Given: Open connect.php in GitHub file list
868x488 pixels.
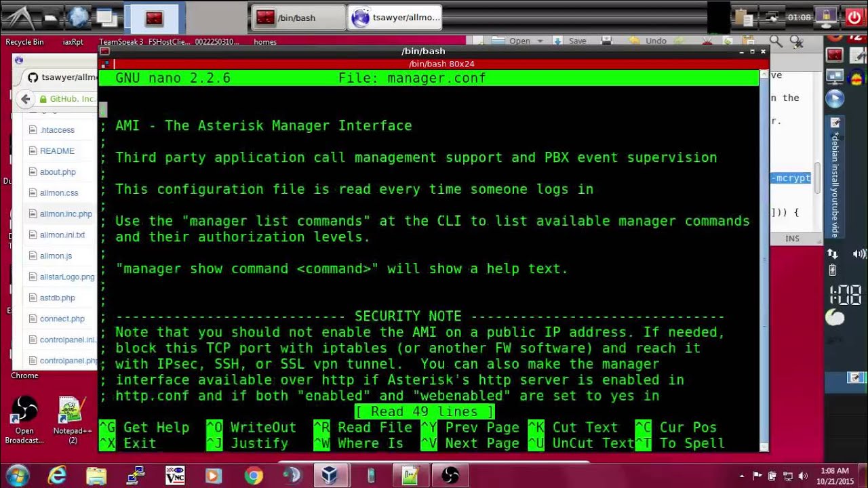Looking at the screenshot, I should pyautogui.click(x=62, y=319).
